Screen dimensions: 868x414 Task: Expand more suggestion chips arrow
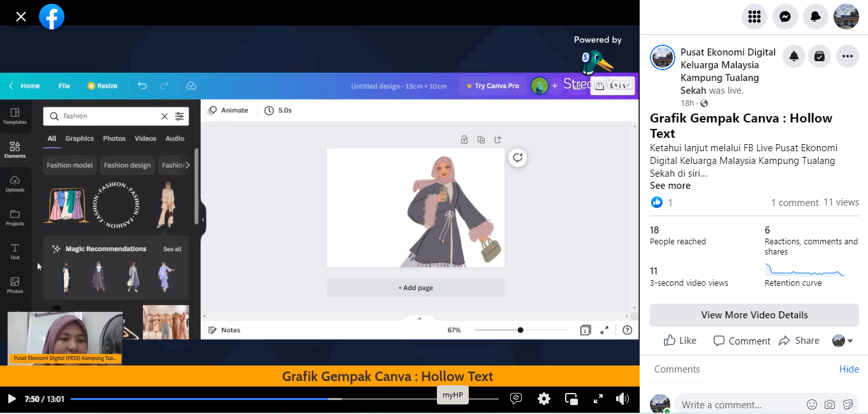[x=187, y=165]
